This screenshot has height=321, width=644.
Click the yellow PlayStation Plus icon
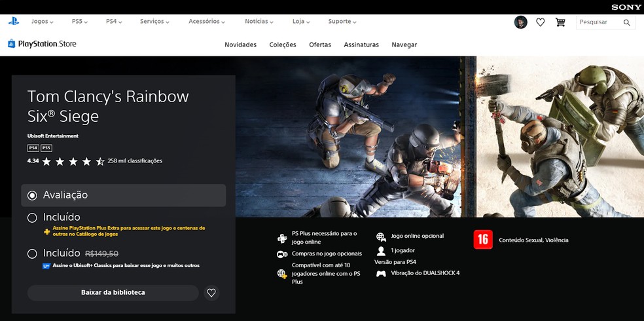point(47,231)
